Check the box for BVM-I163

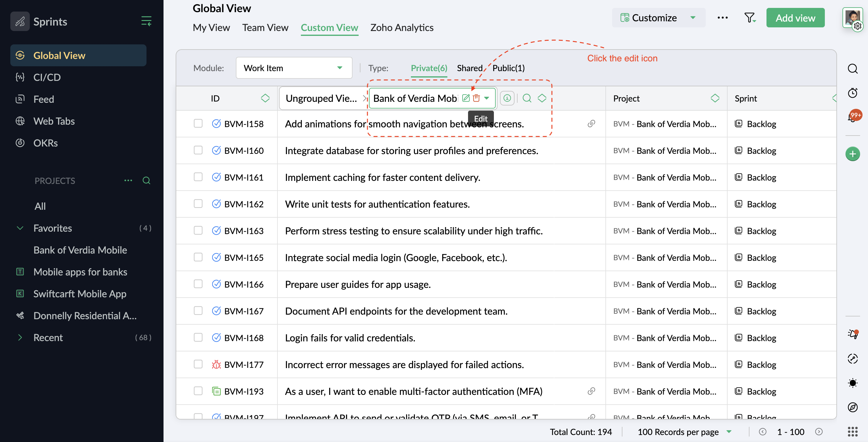pos(198,230)
